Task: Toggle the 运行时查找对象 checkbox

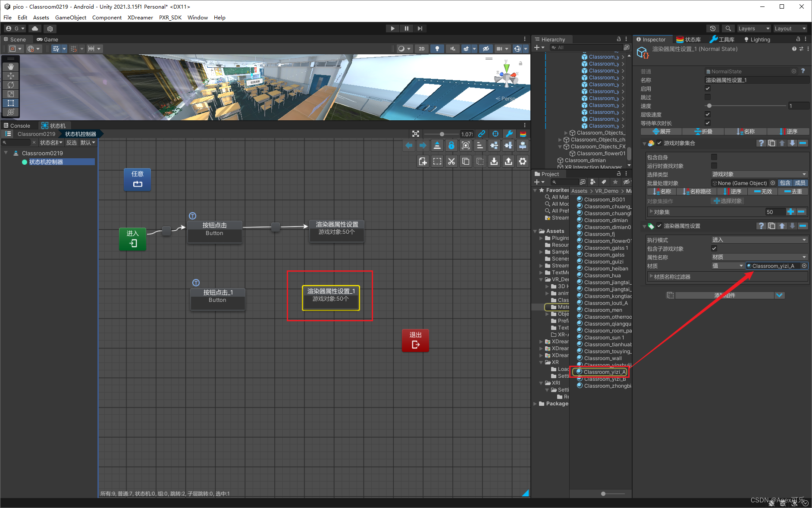Action: coord(714,166)
